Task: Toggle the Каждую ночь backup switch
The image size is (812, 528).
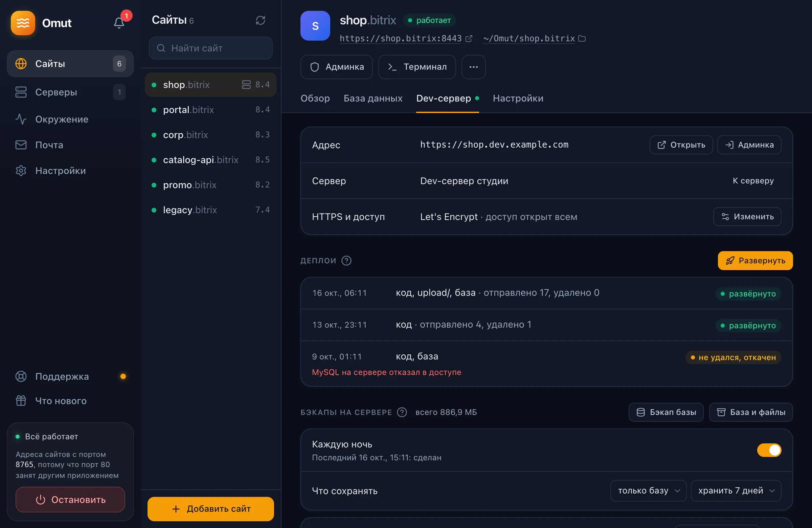Action: pos(769,450)
